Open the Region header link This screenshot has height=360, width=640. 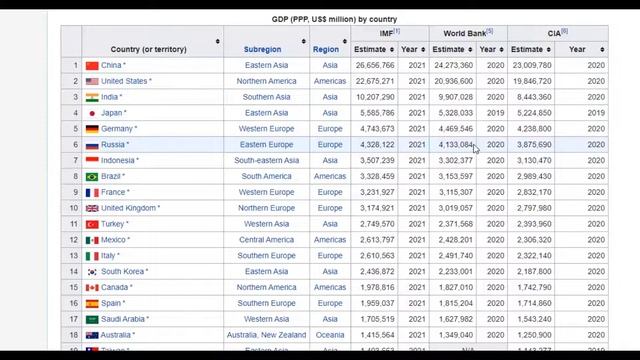326,49
